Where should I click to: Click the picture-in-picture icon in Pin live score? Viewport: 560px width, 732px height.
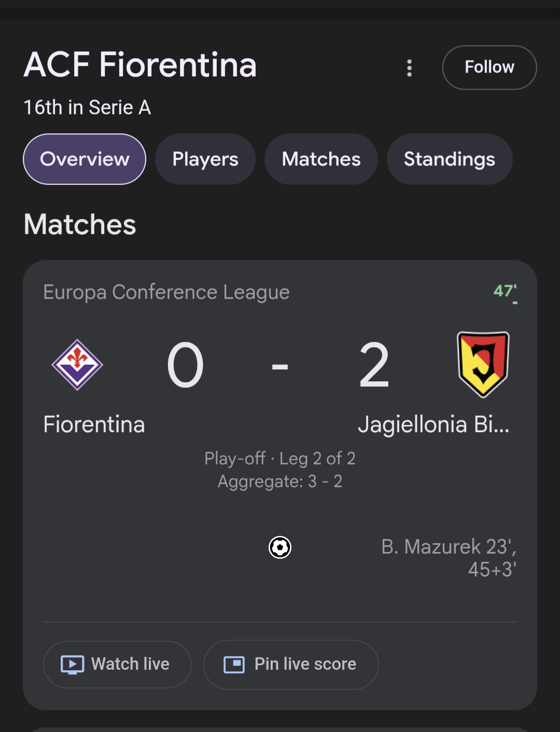point(234,665)
